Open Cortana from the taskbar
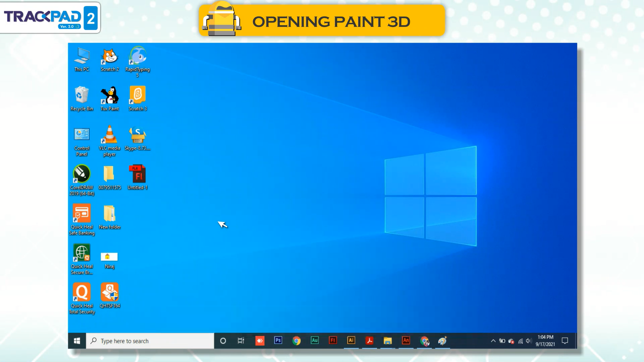The height and width of the screenshot is (362, 644). [x=223, y=341]
